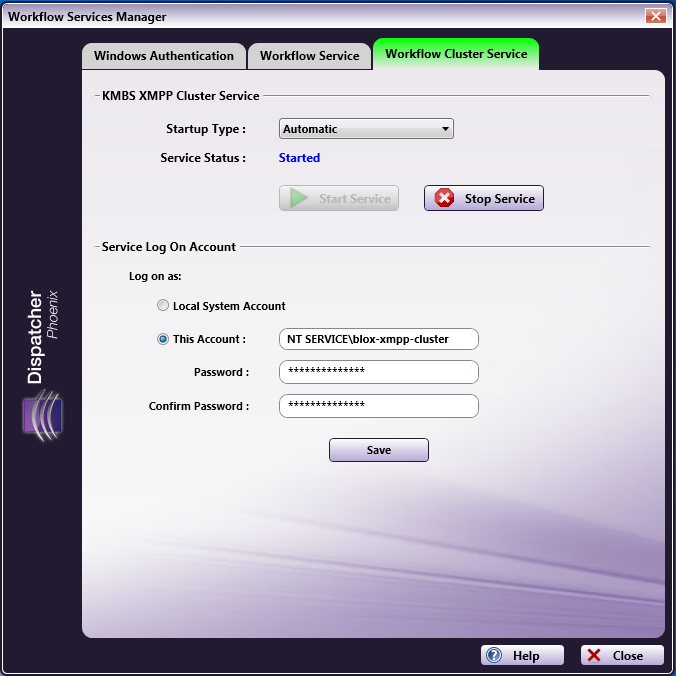Click the 'Log on as:' label

click(155, 276)
